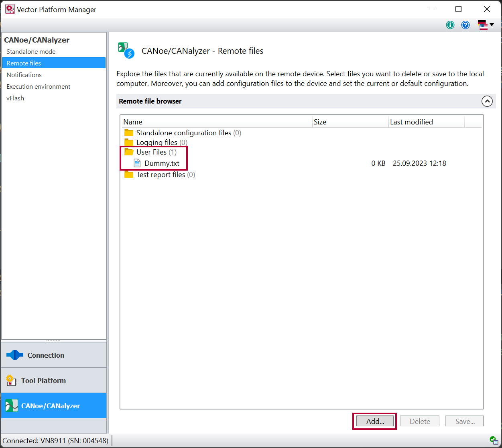Open the blue help question mark icon
Image resolution: width=502 pixels, height=448 pixels.
pos(465,25)
